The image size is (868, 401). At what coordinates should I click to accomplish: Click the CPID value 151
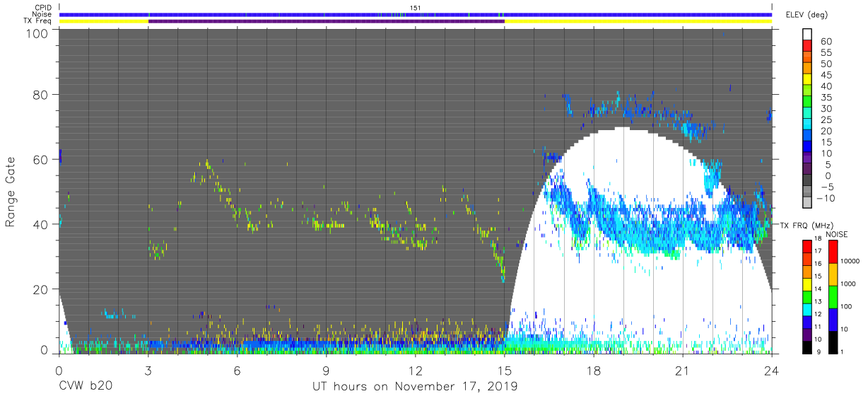416,8
